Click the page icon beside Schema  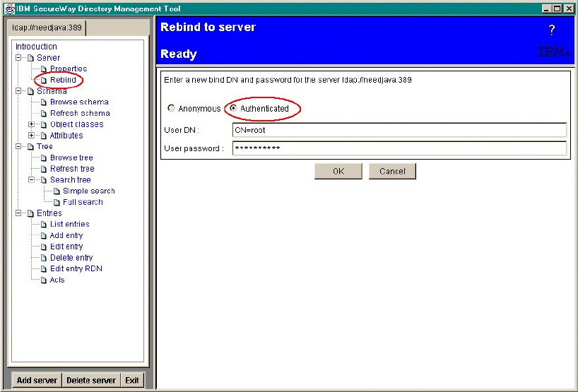pyautogui.click(x=30, y=91)
